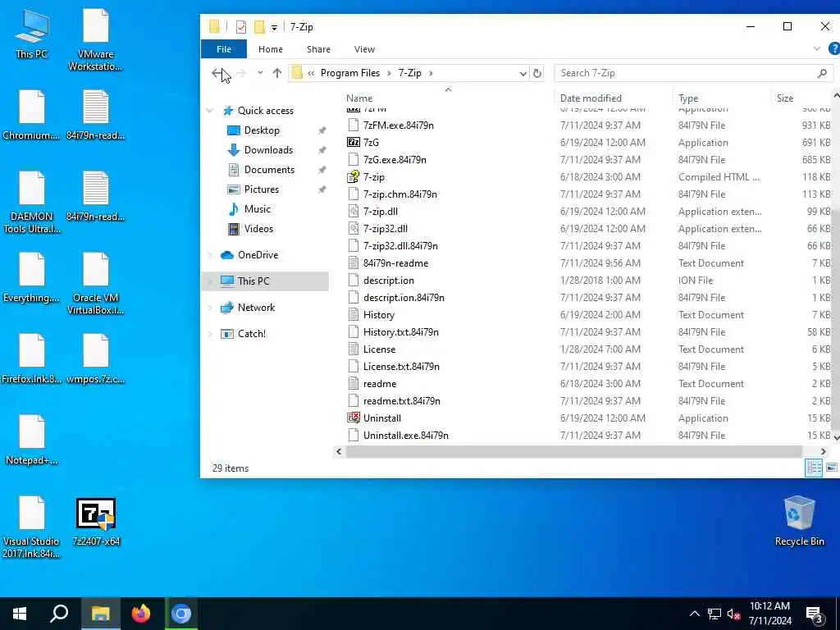Sort by the Name column header
This screenshot has width=840, height=630.
point(359,98)
